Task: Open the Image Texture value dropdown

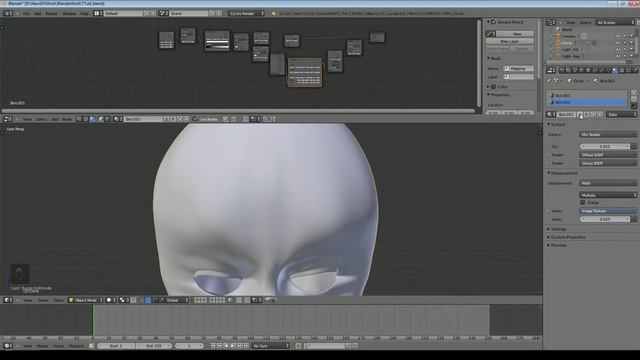Action: [608, 211]
